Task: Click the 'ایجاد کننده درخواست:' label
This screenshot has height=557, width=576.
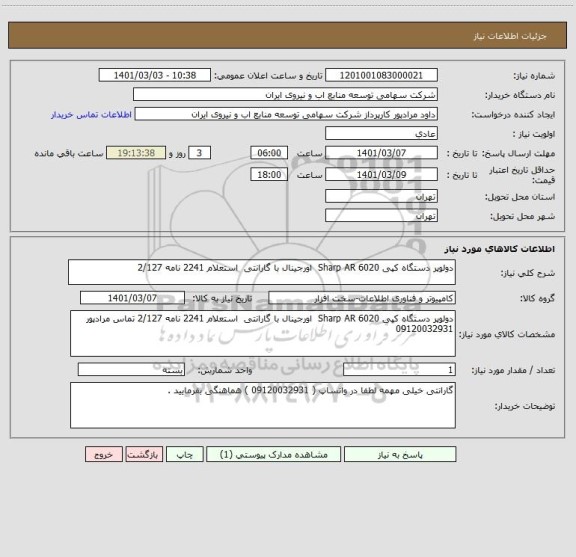Action: [x=513, y=115]
